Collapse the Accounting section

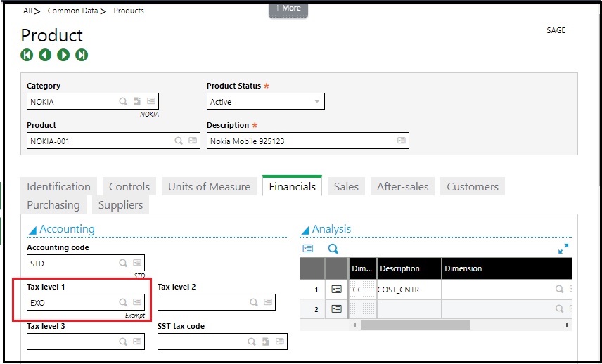pos(33,230)
